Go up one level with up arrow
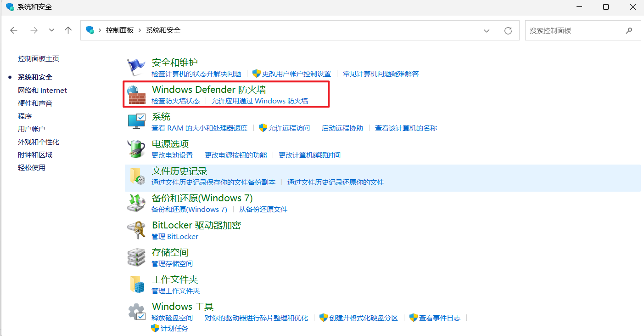 click(x=68, y=30)
